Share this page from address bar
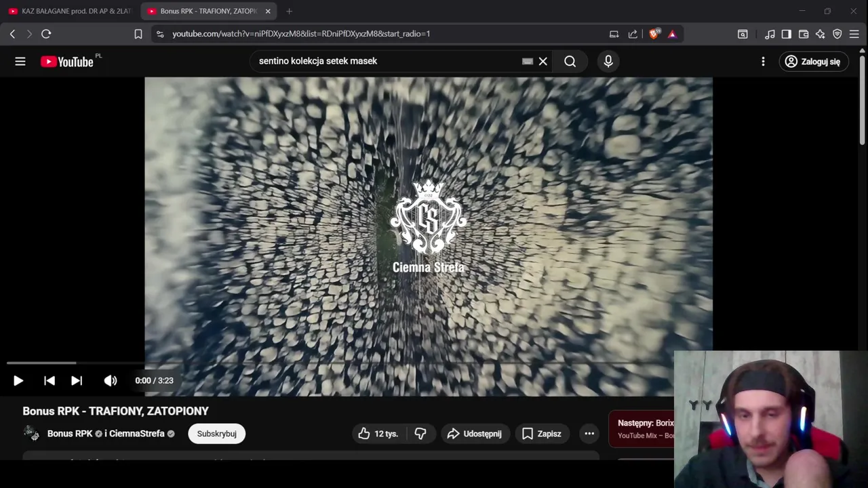868x488 pixels. click(x=633, y=34)
